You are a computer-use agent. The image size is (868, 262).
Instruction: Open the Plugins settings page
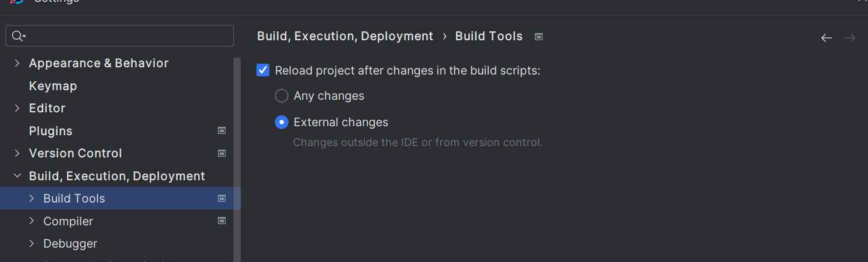[50, 131]
